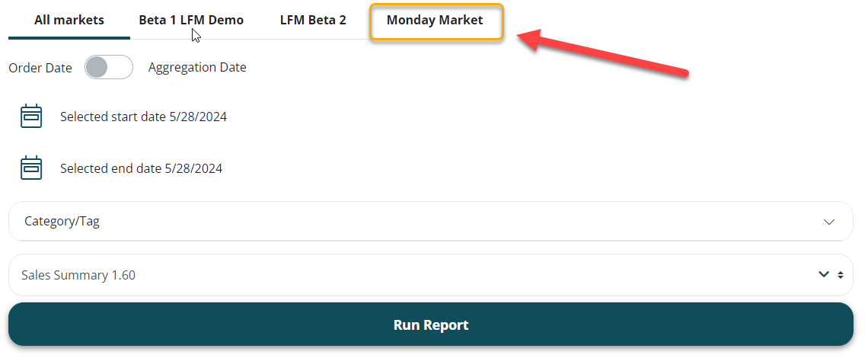
Task: Open the start date calendar picker icon
Action: click(x=30, y=117)
